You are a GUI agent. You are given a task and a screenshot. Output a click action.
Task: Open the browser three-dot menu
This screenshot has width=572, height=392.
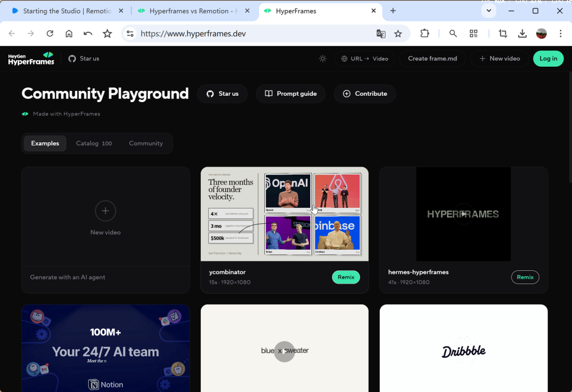[561, 33]
